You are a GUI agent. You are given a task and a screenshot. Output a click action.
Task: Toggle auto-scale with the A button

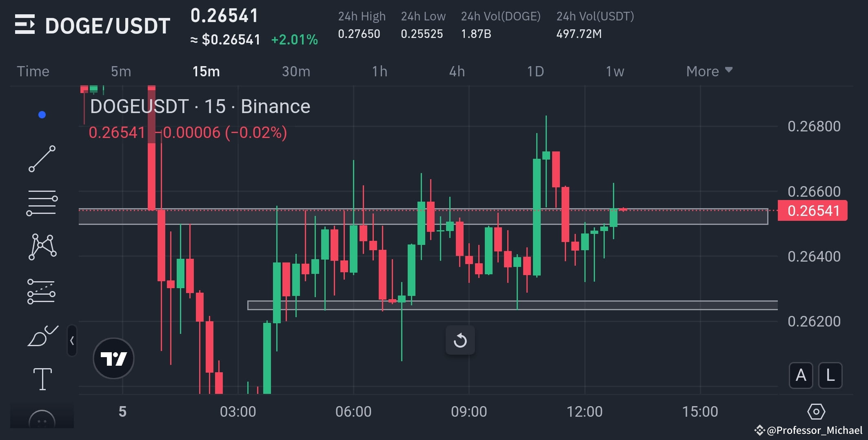(801, 376)
